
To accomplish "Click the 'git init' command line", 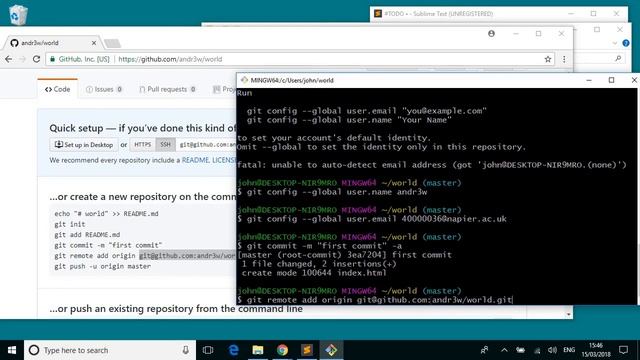I will pos(70,224).
